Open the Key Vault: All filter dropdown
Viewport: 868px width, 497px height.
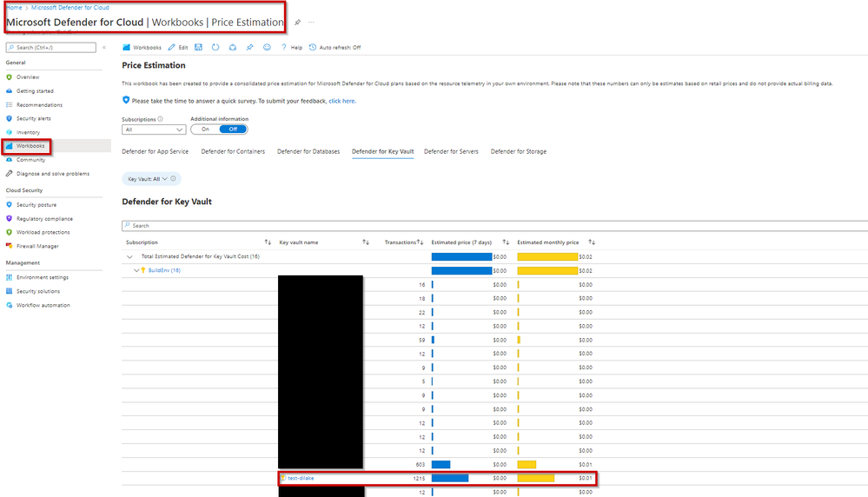click(147, 179)
